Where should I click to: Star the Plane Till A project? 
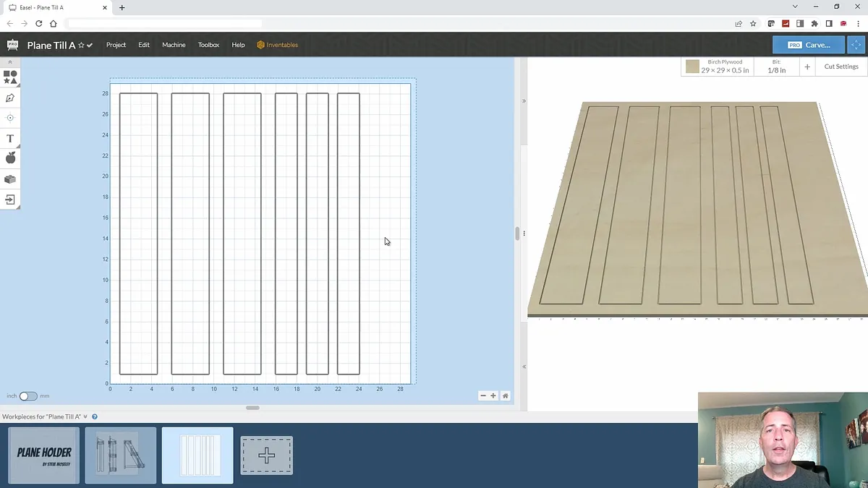[81, 45]
